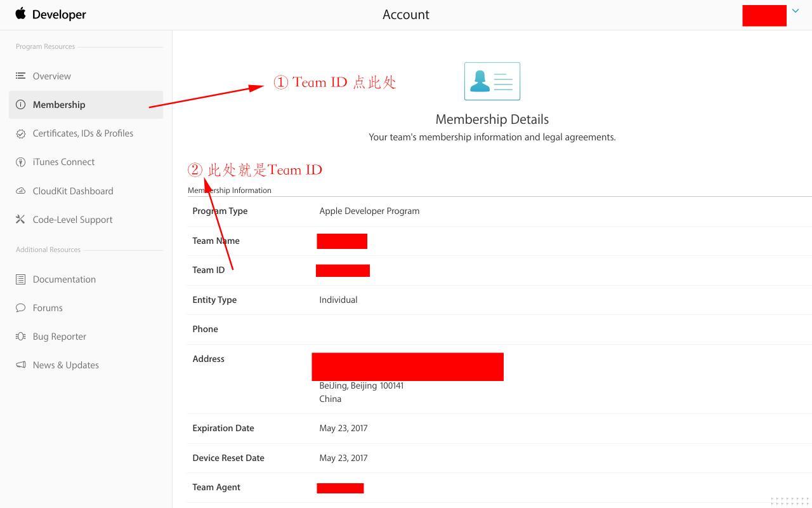Open CloudKit Dashboard
812x508 pixels.
[73, 191]
